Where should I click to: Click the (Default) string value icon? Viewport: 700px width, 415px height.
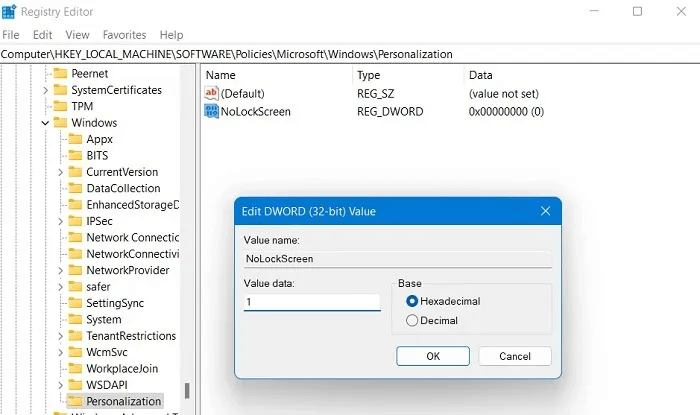pyautogui.click(x=211, y=93)
